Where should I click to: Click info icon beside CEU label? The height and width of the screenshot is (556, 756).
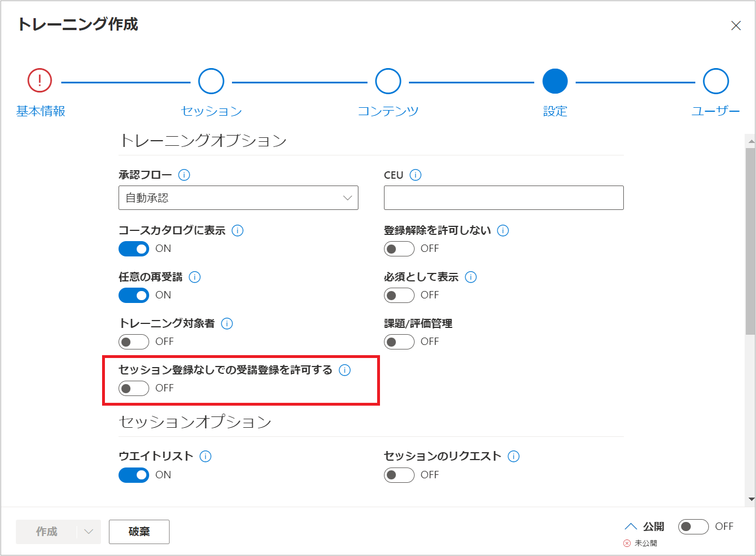pyautogui.click(x=415, y=175)
